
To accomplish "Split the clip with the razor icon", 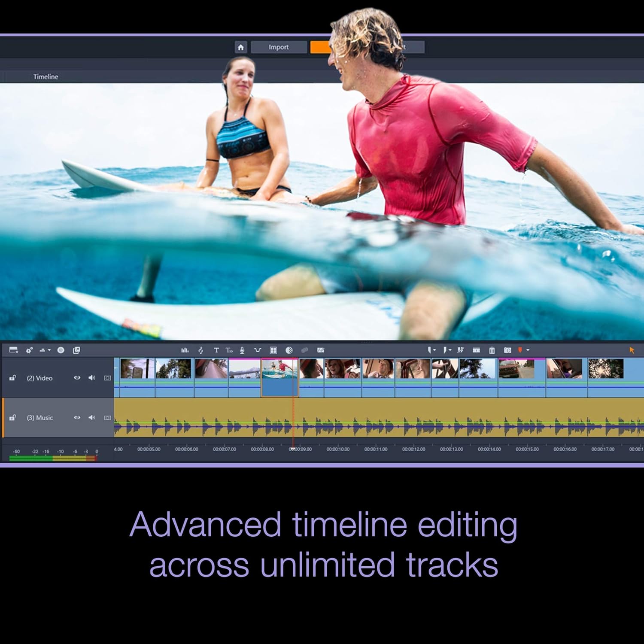I will [476, 350].
